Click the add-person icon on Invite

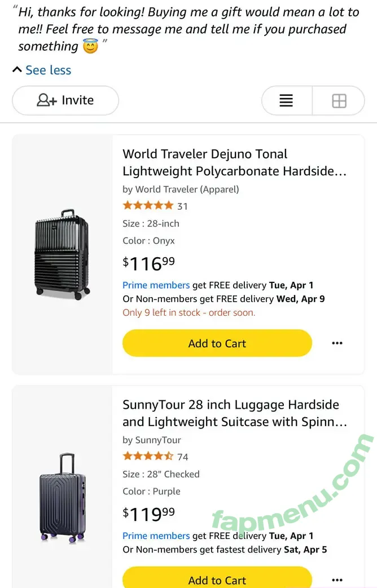(x=47, y=100)
